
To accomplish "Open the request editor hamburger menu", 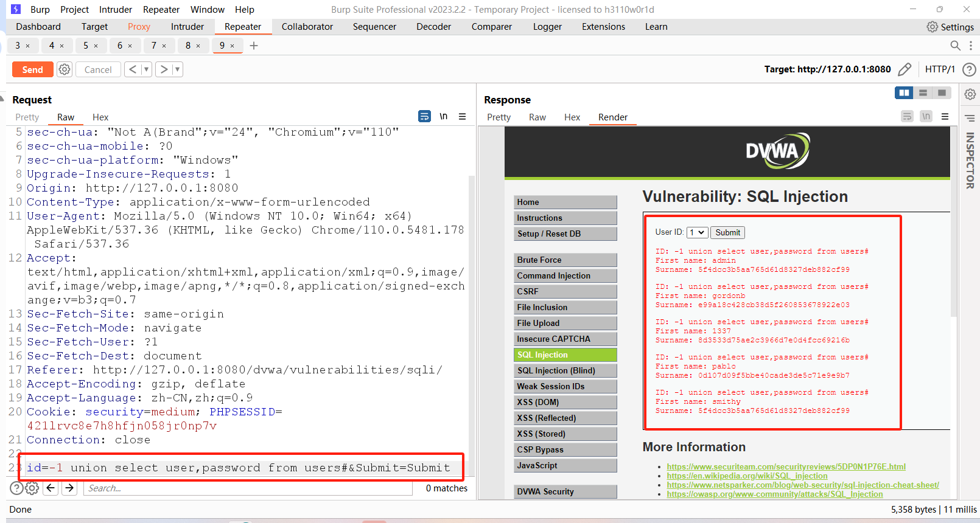I will (463, 116).
